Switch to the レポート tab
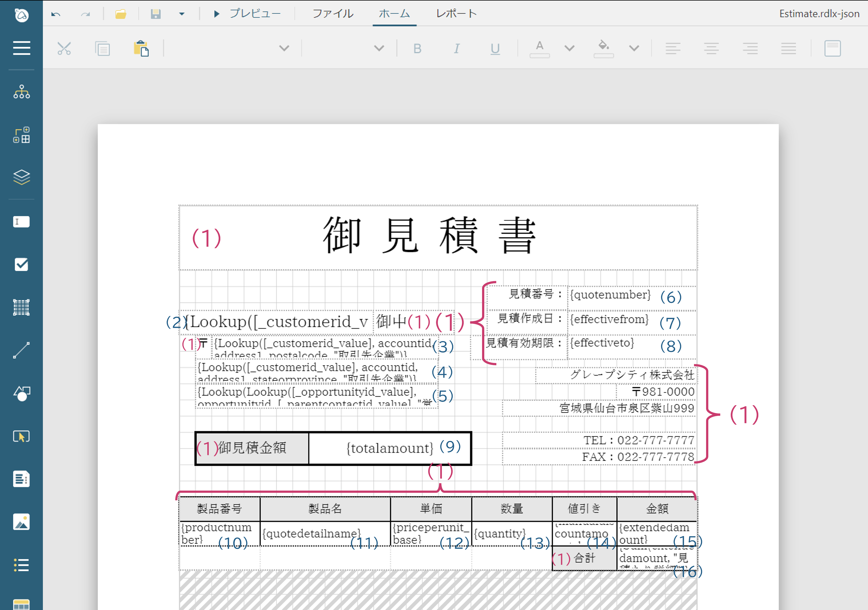Viewport: 868px width, 610px height. pyautogui.click(x=456, y=14)
